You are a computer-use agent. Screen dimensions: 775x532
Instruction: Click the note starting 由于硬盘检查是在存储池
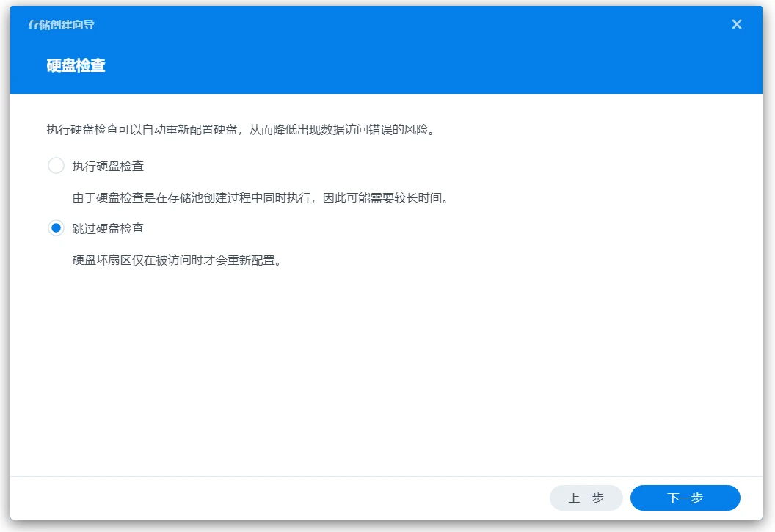220,198
